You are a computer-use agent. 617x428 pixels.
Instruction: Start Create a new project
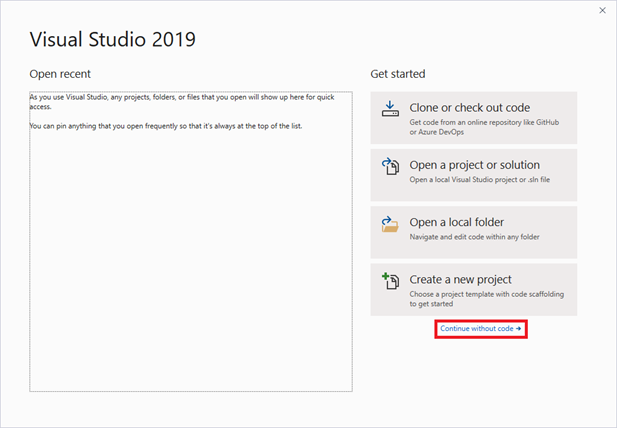click(x=473, y=290)
